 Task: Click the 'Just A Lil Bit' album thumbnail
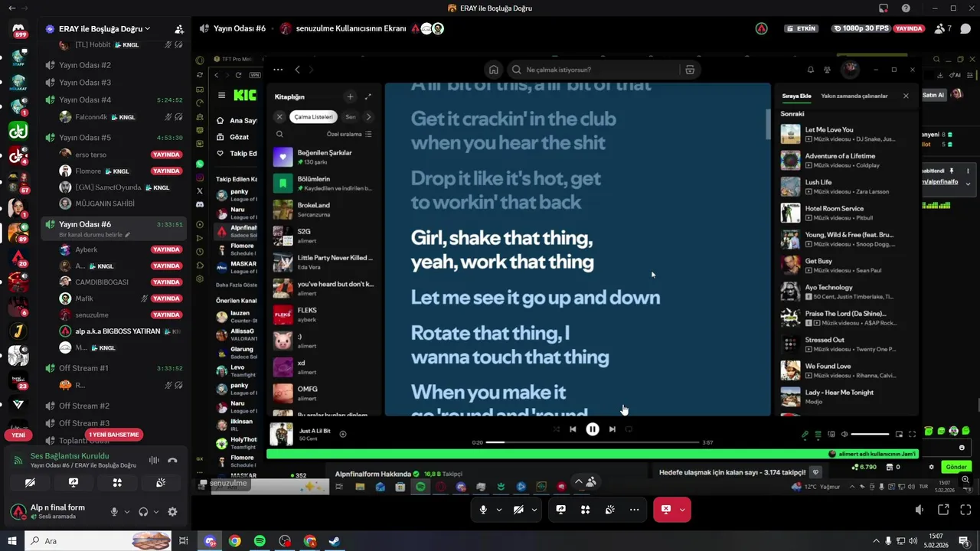coord(281,435)
